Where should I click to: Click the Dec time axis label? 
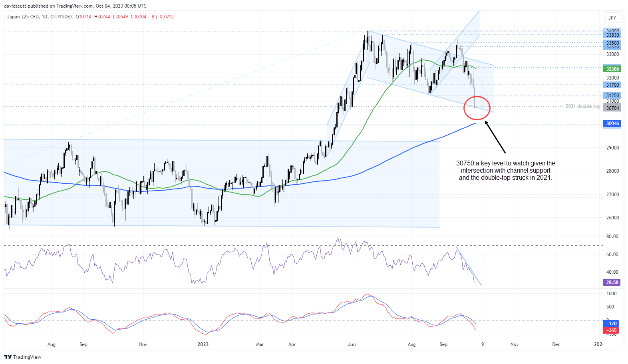click(556, 344)
